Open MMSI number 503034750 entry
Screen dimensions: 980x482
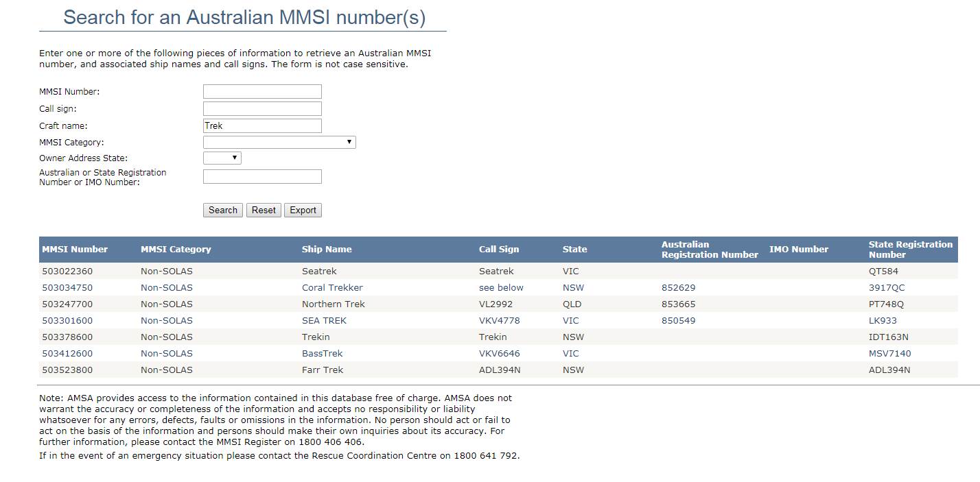pyautogui.click(x=67, y=288)
